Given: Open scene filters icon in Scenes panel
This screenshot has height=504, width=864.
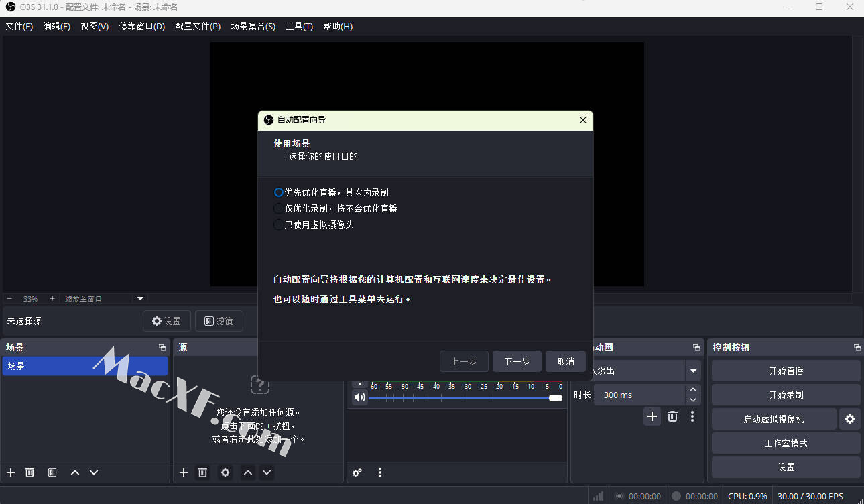Looking at the screenshot, I should point(52,472).
